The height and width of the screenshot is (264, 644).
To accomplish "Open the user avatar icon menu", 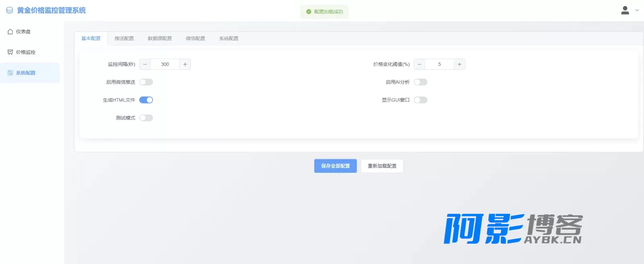I will 625,10.
